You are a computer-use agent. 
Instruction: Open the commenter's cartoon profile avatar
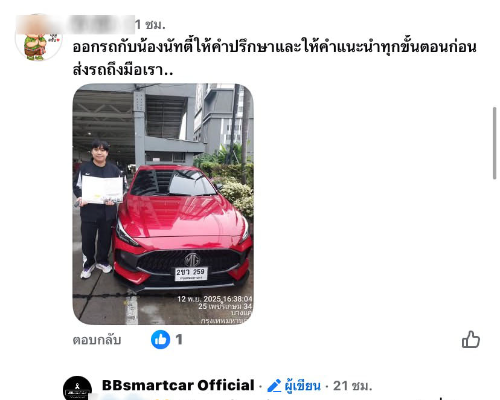38,40
